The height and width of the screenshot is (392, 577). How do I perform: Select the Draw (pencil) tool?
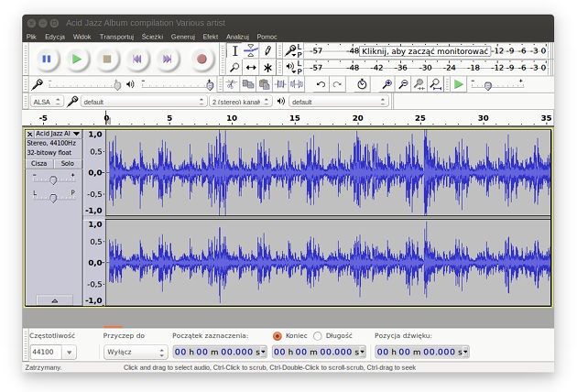coord(267,50)
